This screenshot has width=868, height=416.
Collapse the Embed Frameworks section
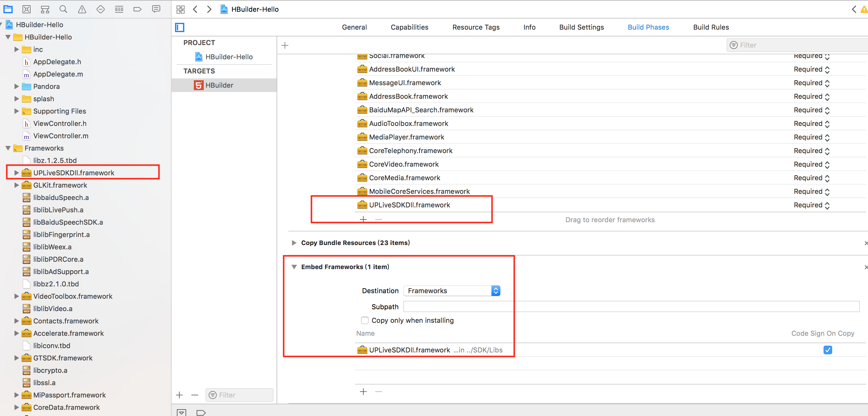click(x=294, y=267)
